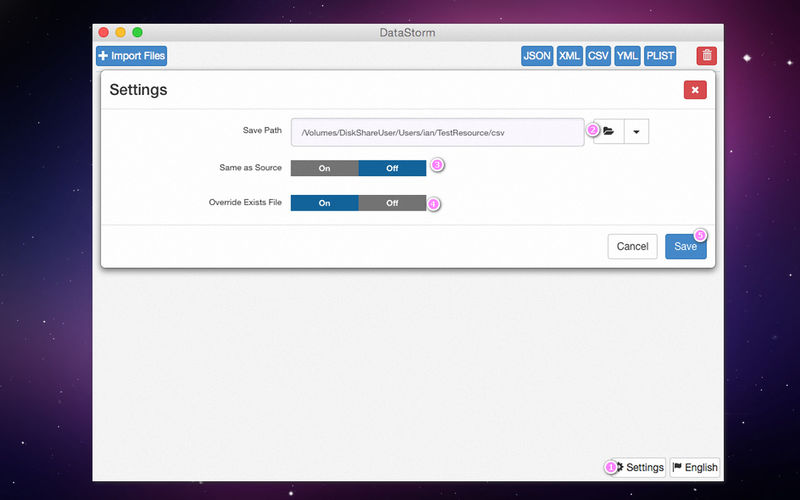
Task: Close the Settings dialog with red X
Action: point(695,90)
